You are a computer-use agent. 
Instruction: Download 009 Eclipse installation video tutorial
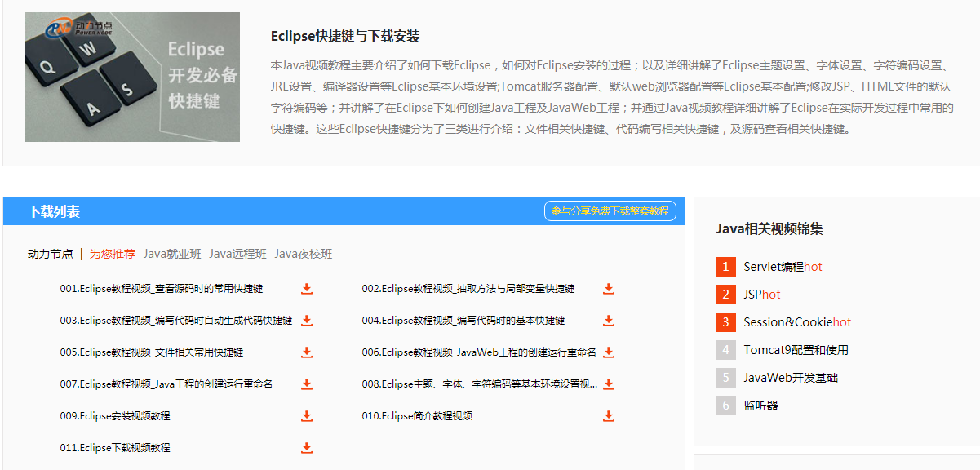click(x=307, y=416)
